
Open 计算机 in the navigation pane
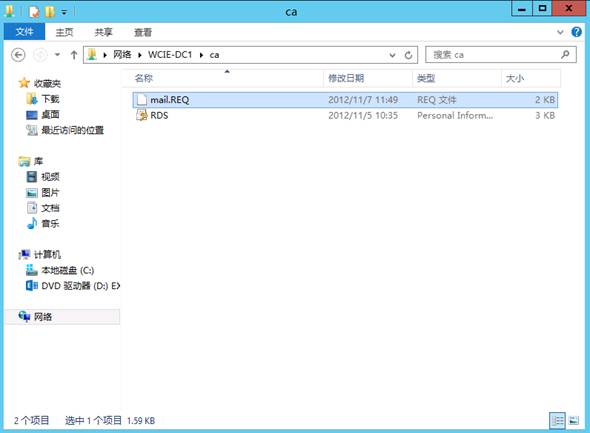(47, 254)
